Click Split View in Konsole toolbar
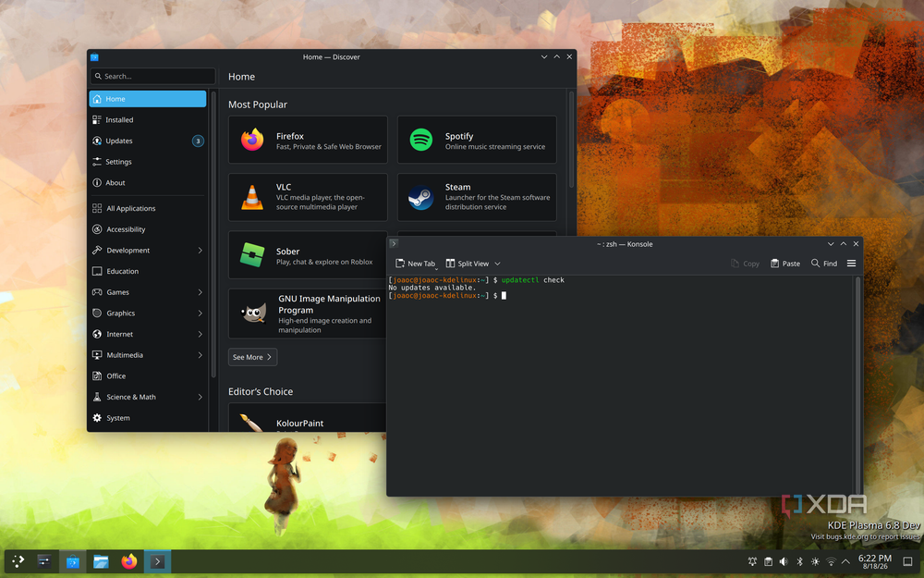Screen dimensions: 924x578 point(468,264)
